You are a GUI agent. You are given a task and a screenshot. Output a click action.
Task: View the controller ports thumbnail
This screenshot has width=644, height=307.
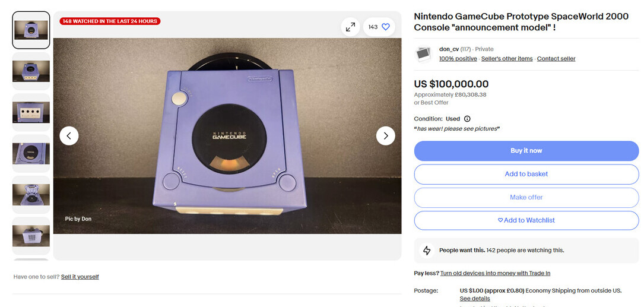tap(31, 112)
